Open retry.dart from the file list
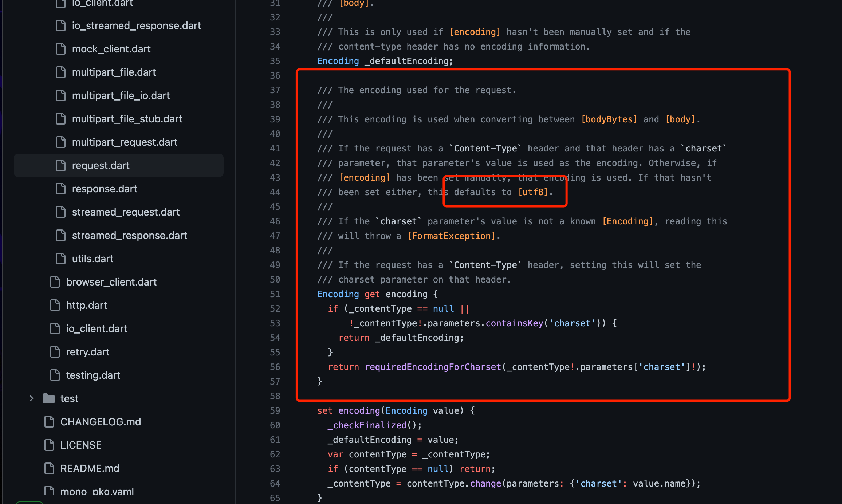Image resolution: width=842 pixels, height=504 pixels. coord(87,352)
